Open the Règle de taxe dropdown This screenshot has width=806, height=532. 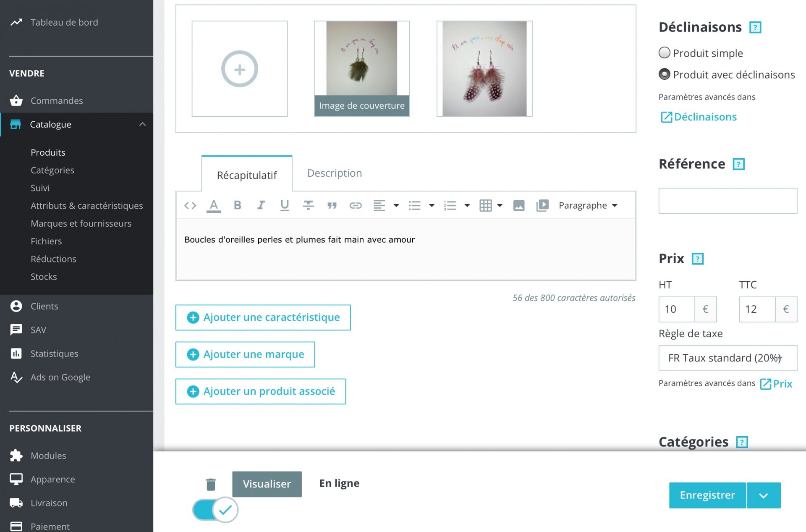[727, 358]
